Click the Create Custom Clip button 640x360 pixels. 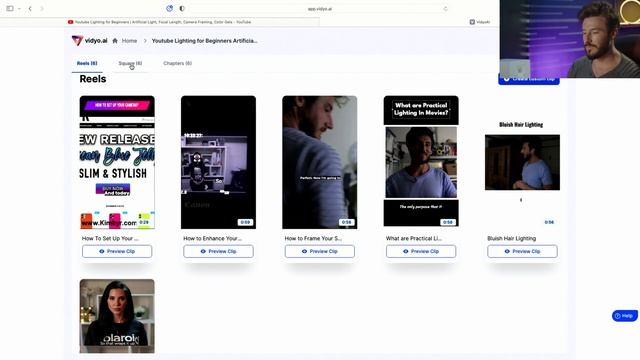click(x=529, y=79)
